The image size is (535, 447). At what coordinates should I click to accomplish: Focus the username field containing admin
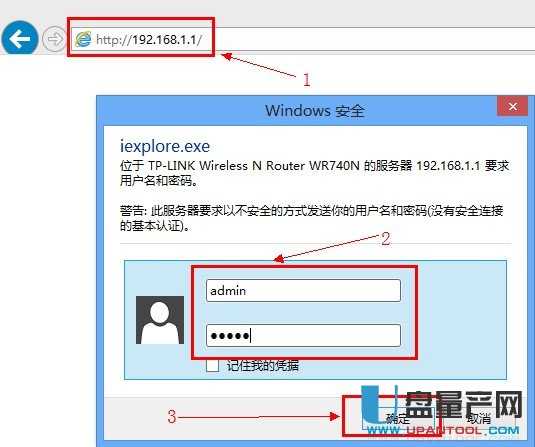[x=303, y=290]
